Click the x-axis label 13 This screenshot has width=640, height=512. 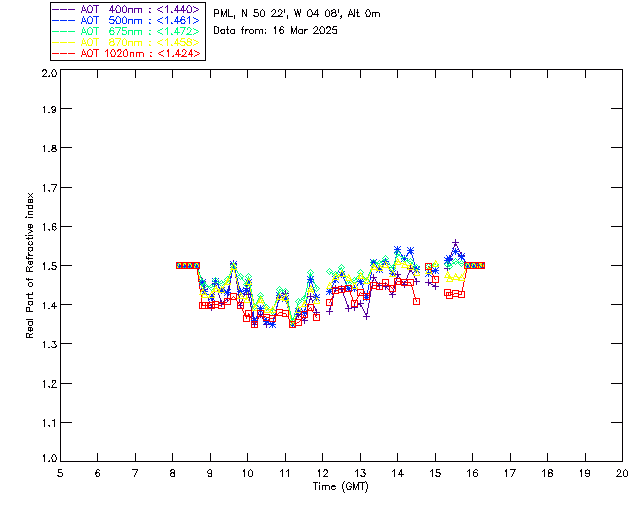point(360,473)
